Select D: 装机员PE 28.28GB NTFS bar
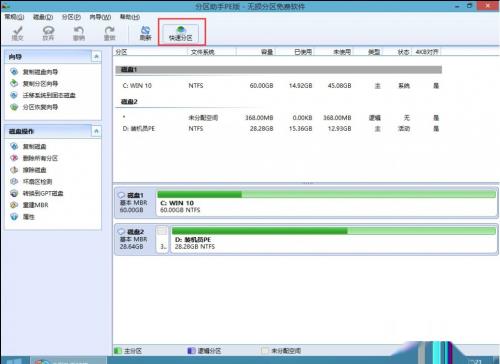Screen dimensions: 500x364 point(334,239)
